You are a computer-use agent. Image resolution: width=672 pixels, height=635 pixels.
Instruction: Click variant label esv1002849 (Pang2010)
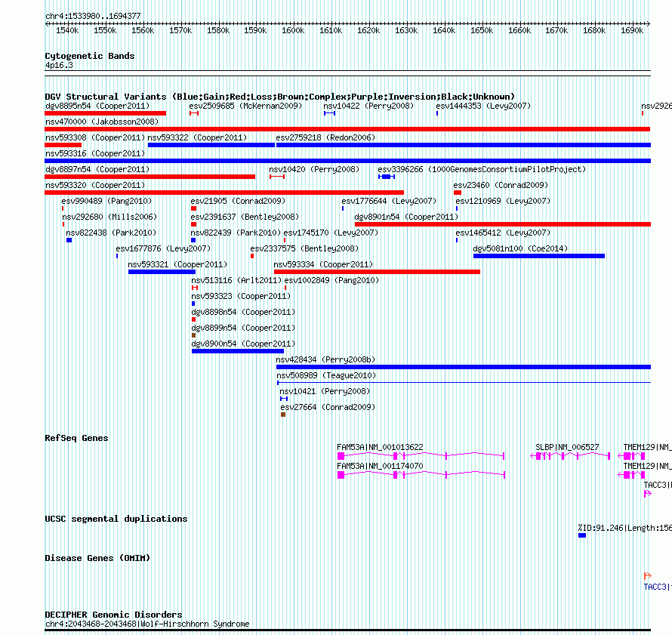pos(331,280)
